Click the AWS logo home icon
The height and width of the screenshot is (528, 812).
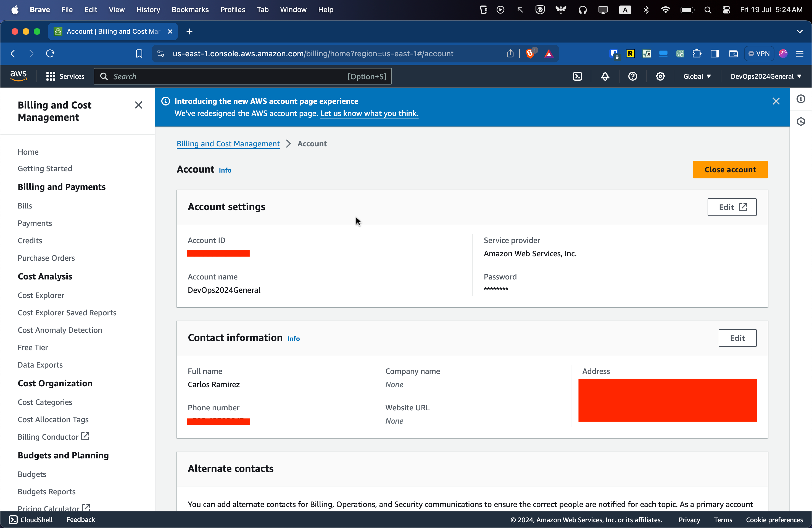(x=19, y=76)
